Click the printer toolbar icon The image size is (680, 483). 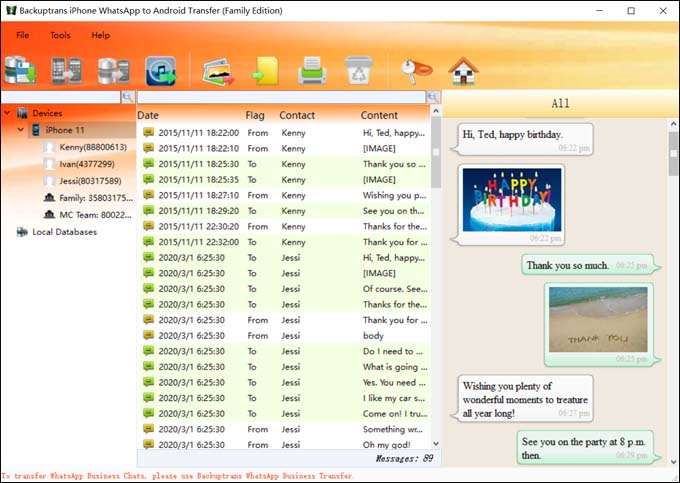(312, 71)
